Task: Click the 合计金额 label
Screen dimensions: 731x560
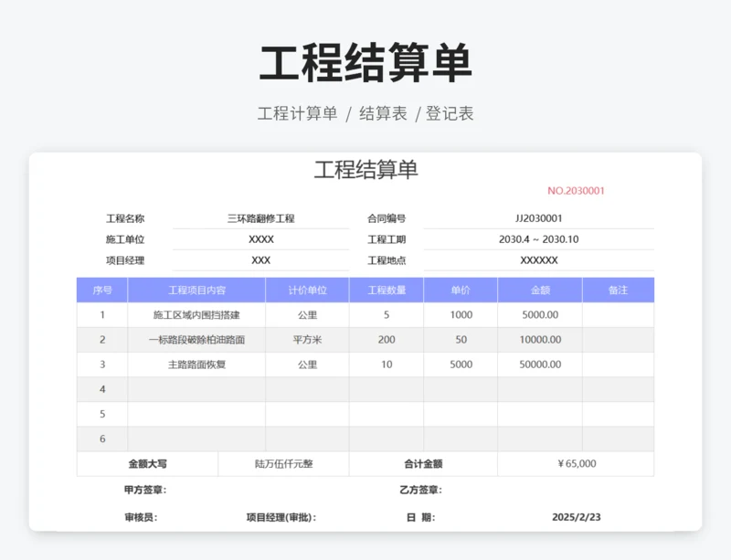Action: pyautogui.click(x=423, y=463)
